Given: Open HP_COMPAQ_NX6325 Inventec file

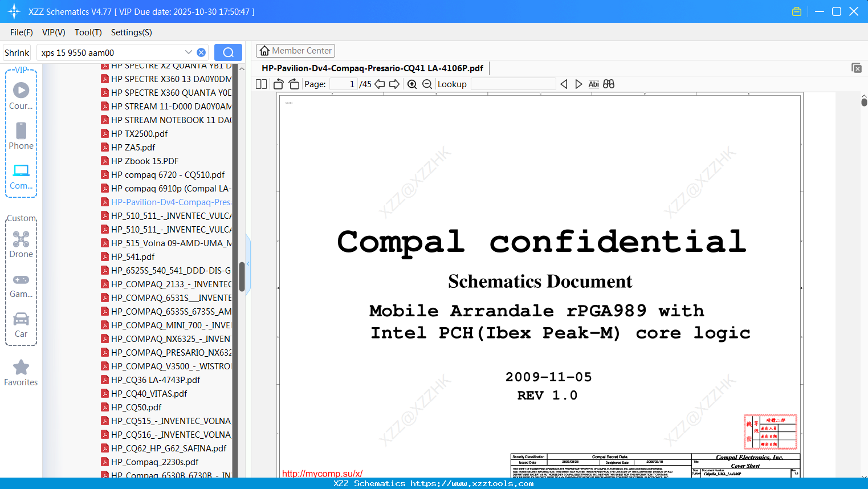Looking at the screenshot, I should pyautogui.click(x=166, y=339).
